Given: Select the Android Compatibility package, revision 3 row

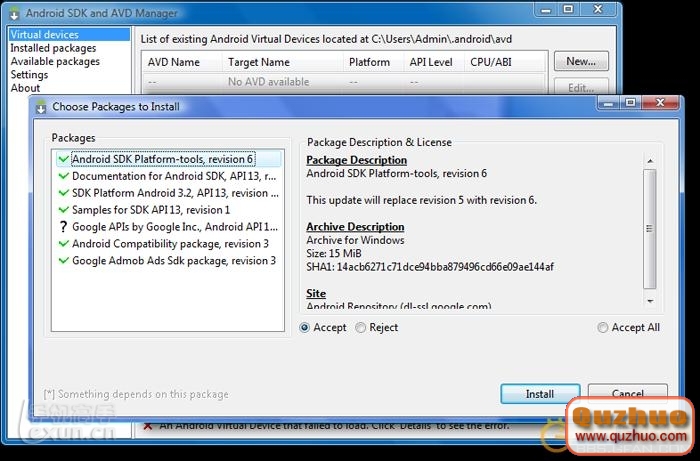Looking at the screenshot, I should pyautogui.click(x=169, y=244).
